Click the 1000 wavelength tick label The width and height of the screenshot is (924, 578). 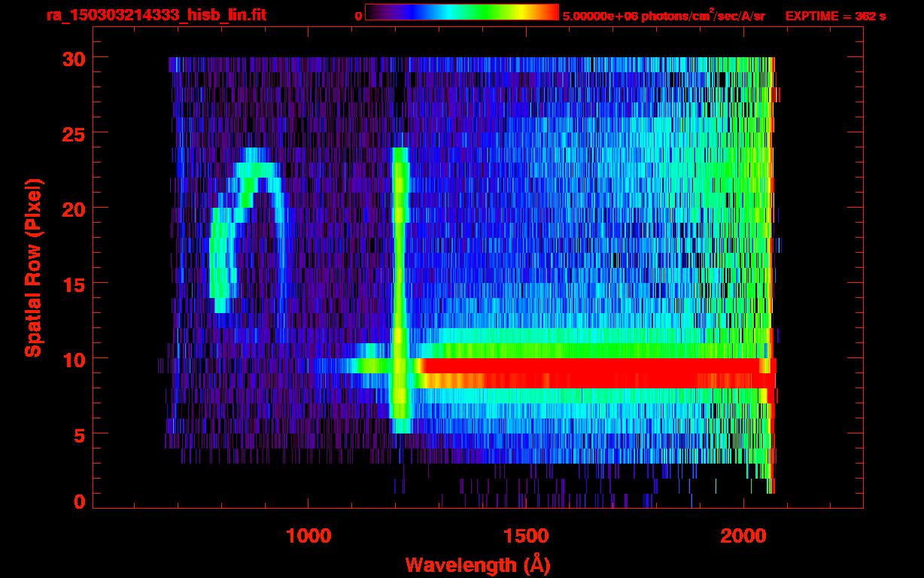309,535
